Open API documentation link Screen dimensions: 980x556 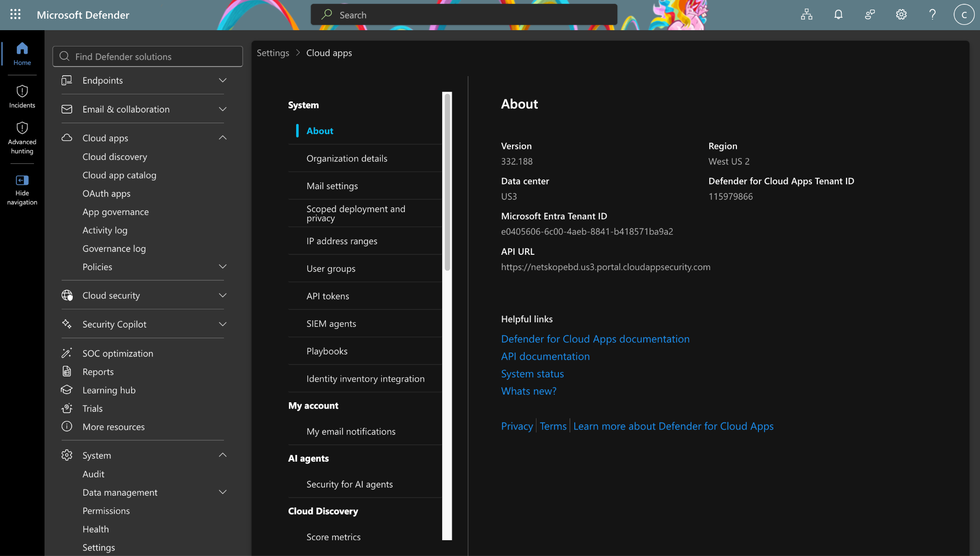coord(546,356)
